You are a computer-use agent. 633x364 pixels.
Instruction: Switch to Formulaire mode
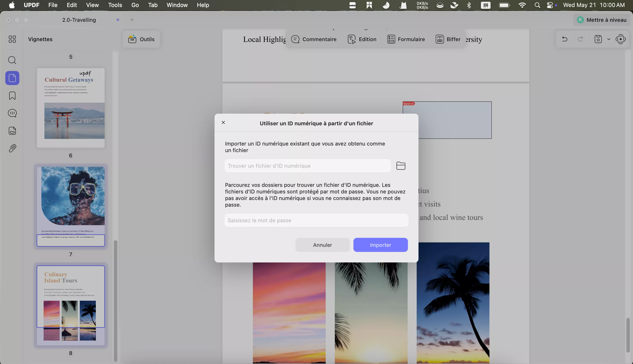click(x=406, y=39)
